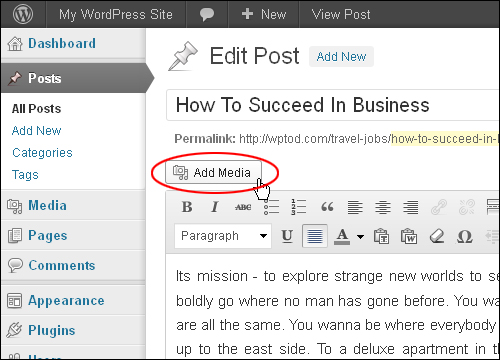Screen dimensions: 500x360
Task: Click the WordPress logo in admin bar
Action: point(23,14)
